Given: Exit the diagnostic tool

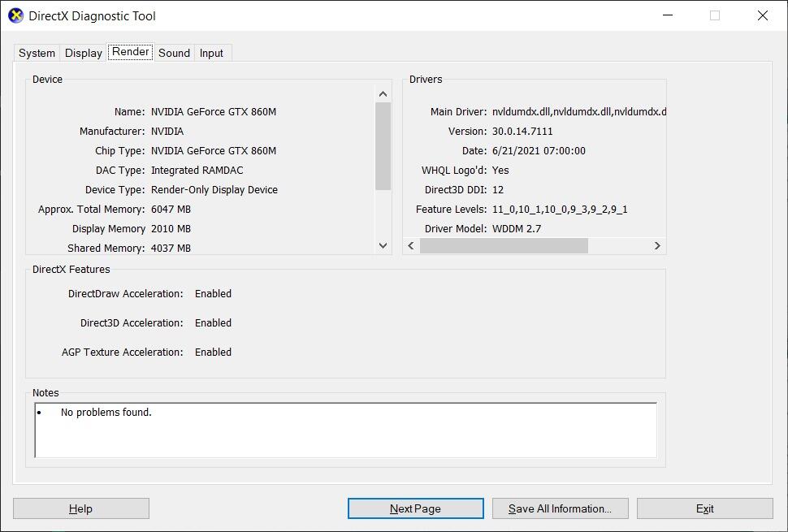Looking at the screenshot, I should (705, 508).
